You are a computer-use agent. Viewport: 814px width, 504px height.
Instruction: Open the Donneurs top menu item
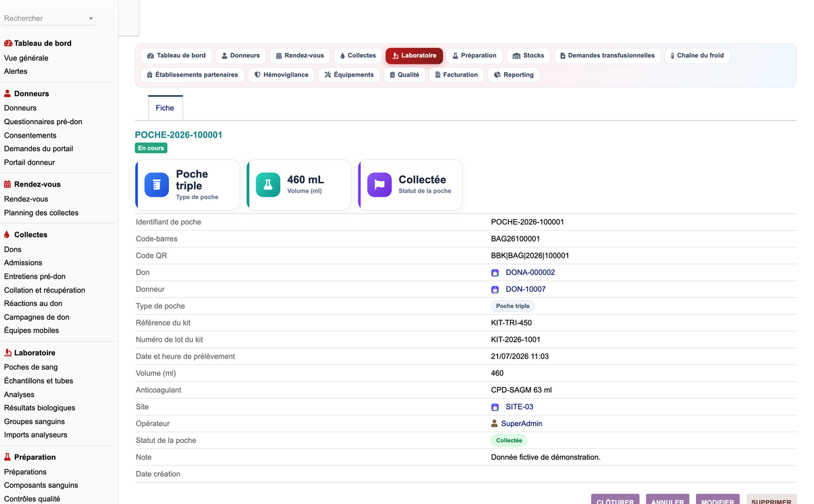click(241, 56)
